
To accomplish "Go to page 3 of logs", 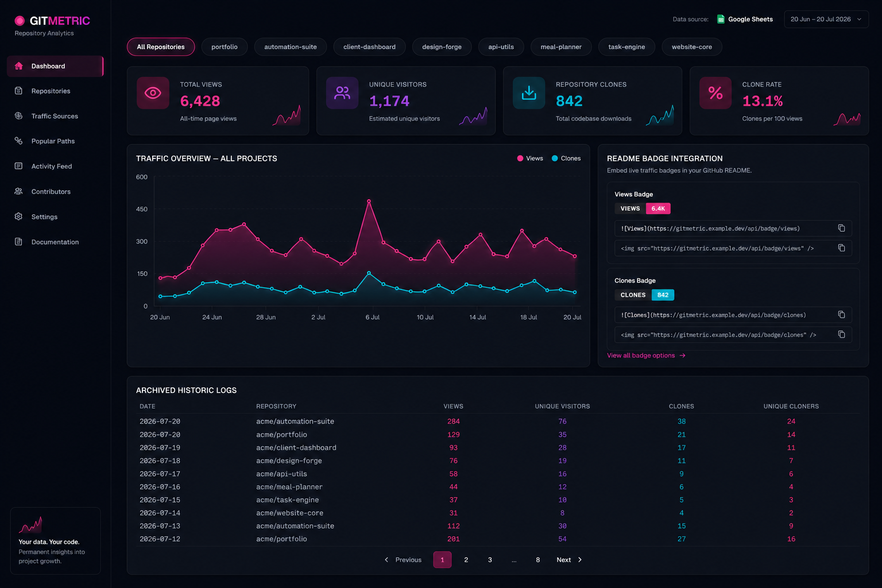I will pyautogui.click(x=490, y=560).
